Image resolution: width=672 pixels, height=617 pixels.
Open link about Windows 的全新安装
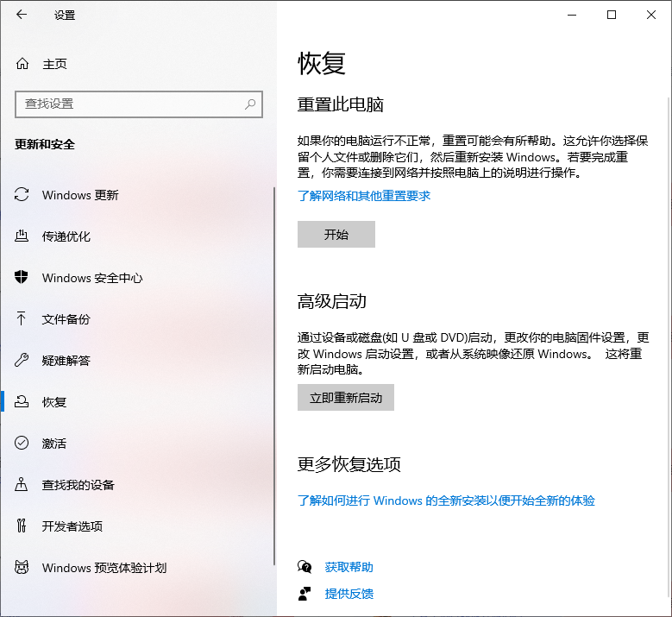(x=446, y=501)
